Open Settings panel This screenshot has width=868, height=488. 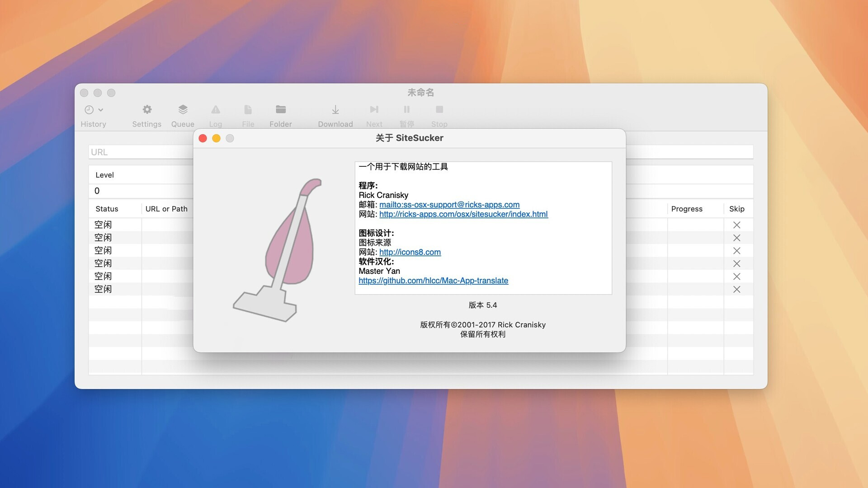tap(146, 115)
